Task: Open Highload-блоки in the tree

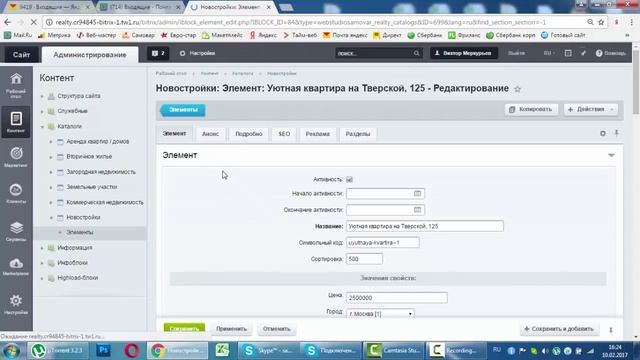Action: [78, 278]
